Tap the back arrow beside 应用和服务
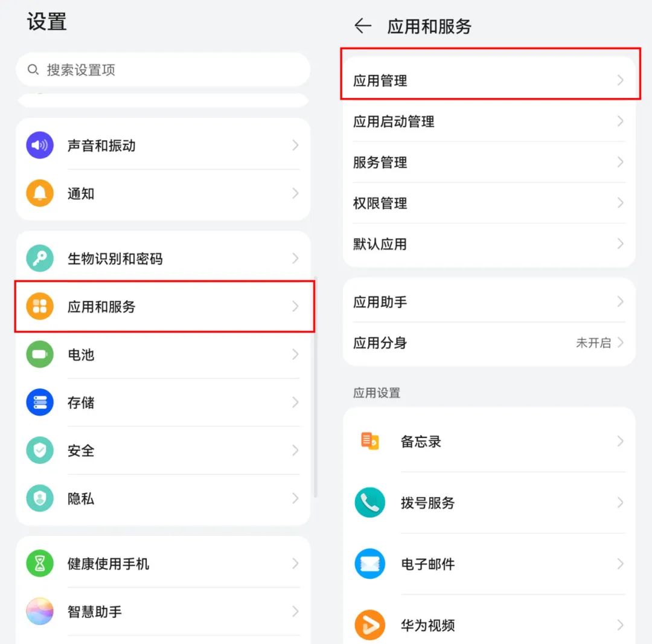Image resolution: width=652 pixels, height=644 pixels. point(363,26)
